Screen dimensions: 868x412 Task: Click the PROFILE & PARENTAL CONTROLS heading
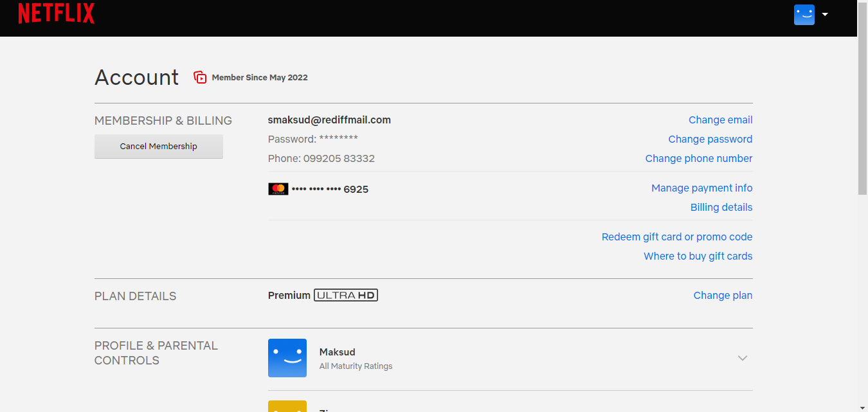(156, 353)
